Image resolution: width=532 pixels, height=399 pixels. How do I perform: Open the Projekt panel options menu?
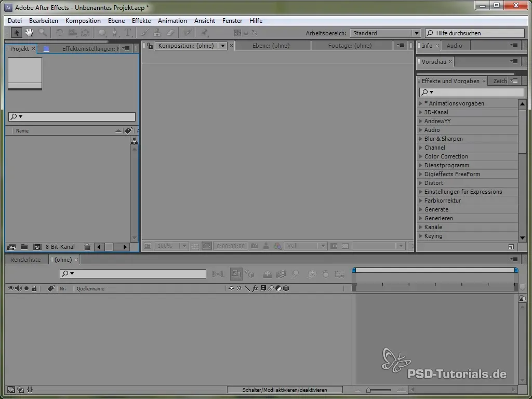[x=126, y=48]
